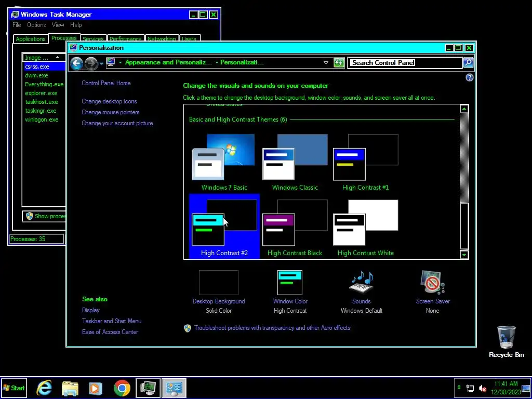Select the High Contrast White theme
Image resolution: width=532 pixels, height=399 pixels.
point(365,227)
